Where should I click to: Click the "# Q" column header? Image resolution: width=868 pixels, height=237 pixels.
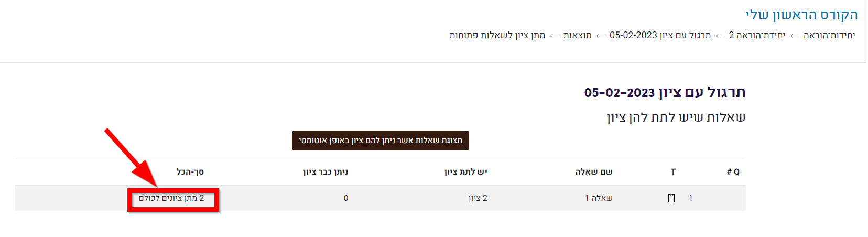pos(733,172)
